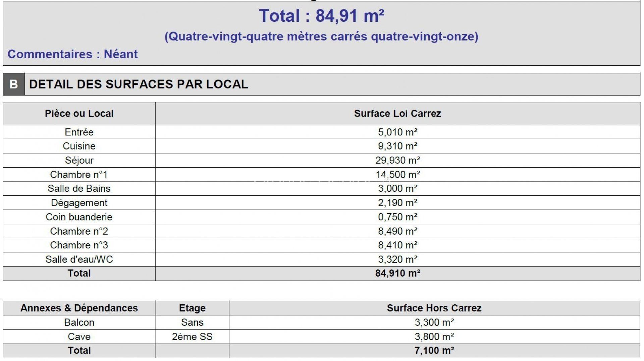
Task: Click the value '8,490 m²'
Action: 397,231
